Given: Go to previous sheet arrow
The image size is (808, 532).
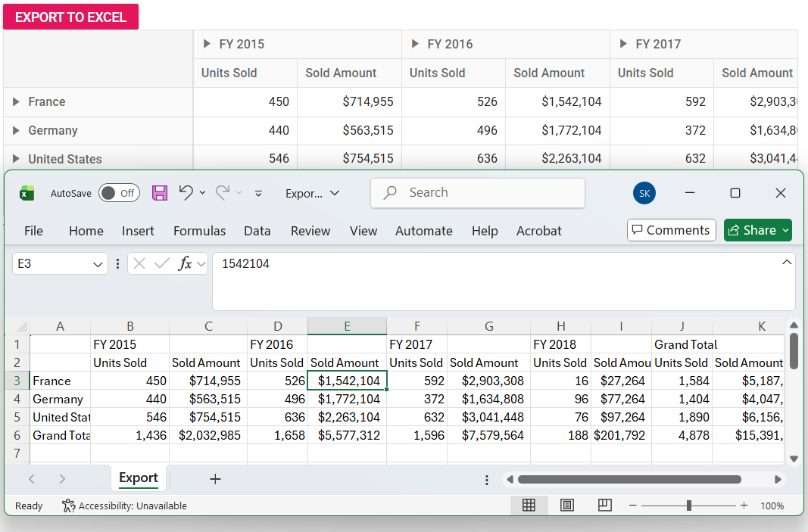Looking at the screenshot, I should click(32, 479).
